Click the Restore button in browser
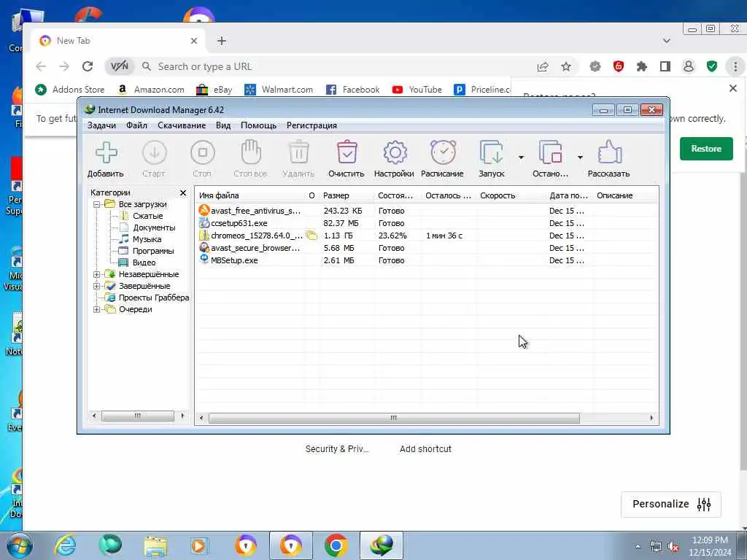This screenshot has height=560, width=747. pos(706,149)
